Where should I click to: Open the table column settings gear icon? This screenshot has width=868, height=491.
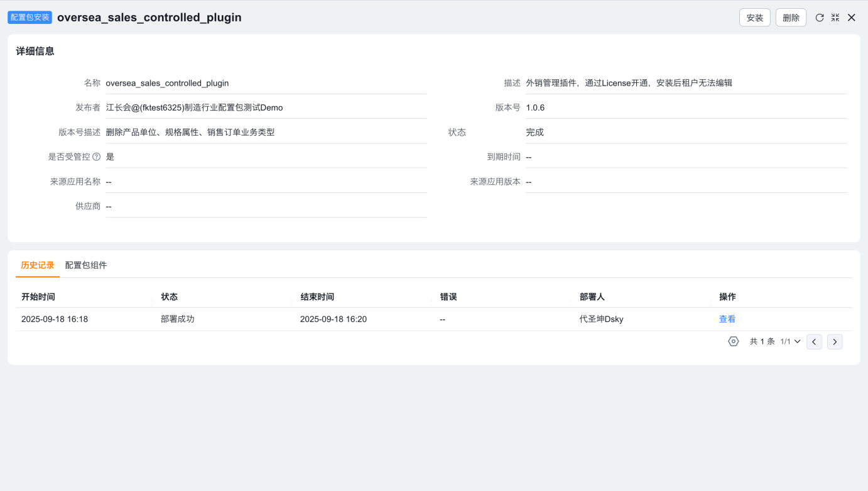click(733, 341)
